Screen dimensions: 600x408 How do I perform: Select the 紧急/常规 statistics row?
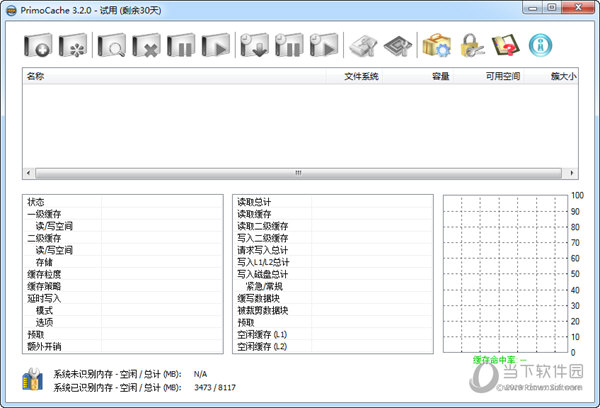[333, 286]
